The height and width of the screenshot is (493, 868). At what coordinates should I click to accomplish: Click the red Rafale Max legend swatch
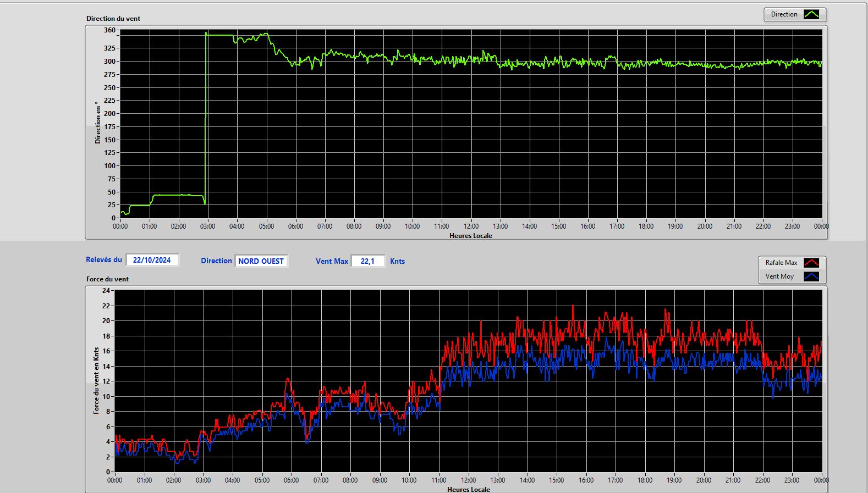(x=811, y=263)
